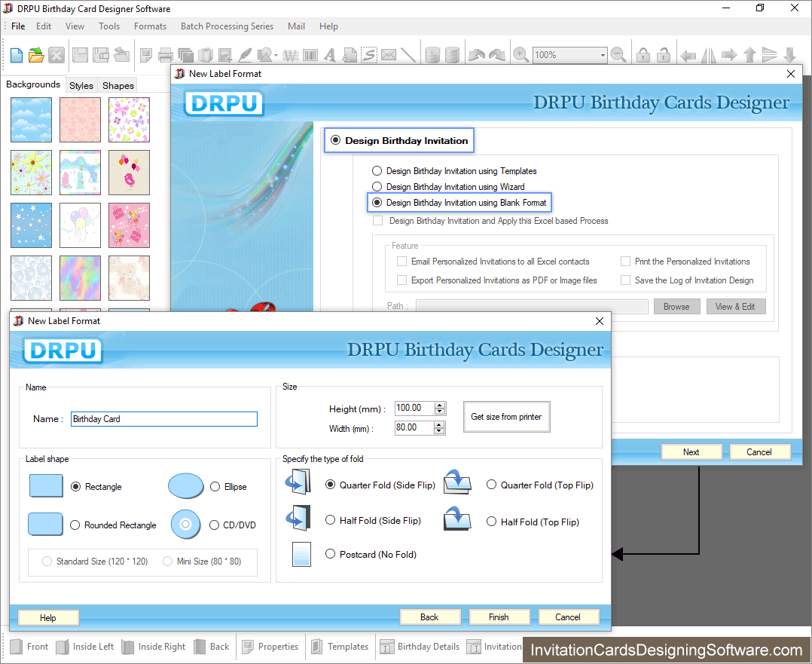Click the flip horizontal mirror icon
Viewport: 812px width, 664px height.
[x=708, y=54]
